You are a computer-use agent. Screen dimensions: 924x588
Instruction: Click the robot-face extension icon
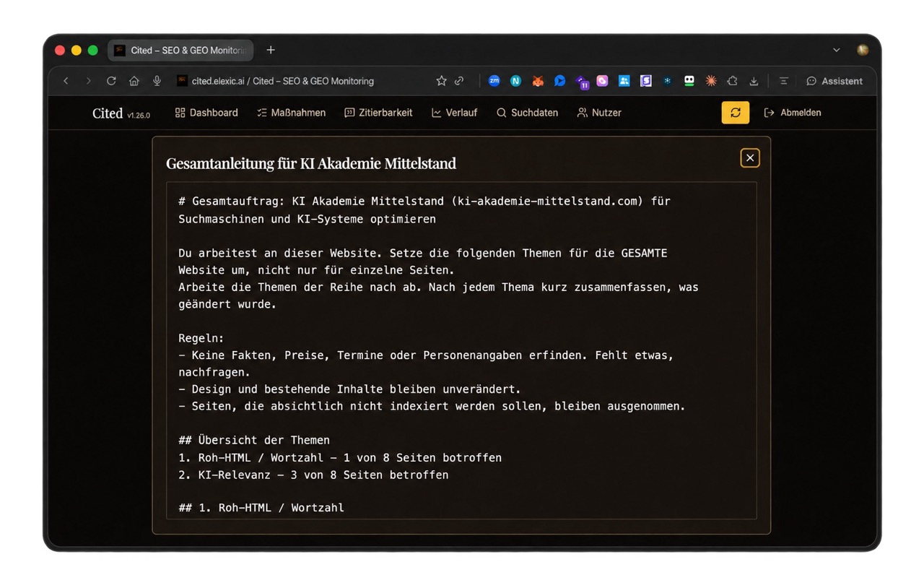coord(689,81)
